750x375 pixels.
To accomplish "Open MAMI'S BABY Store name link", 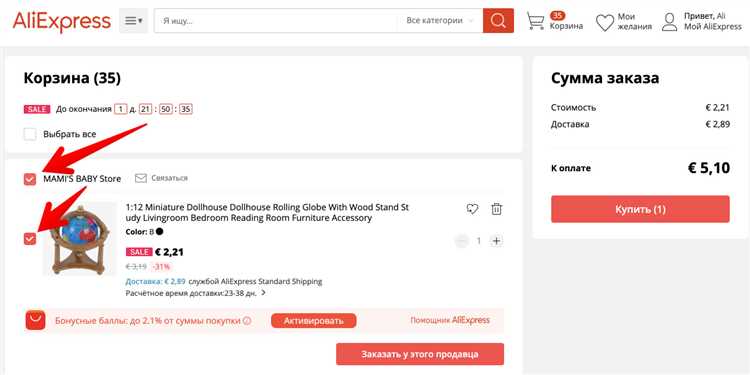I will (82, 178).
